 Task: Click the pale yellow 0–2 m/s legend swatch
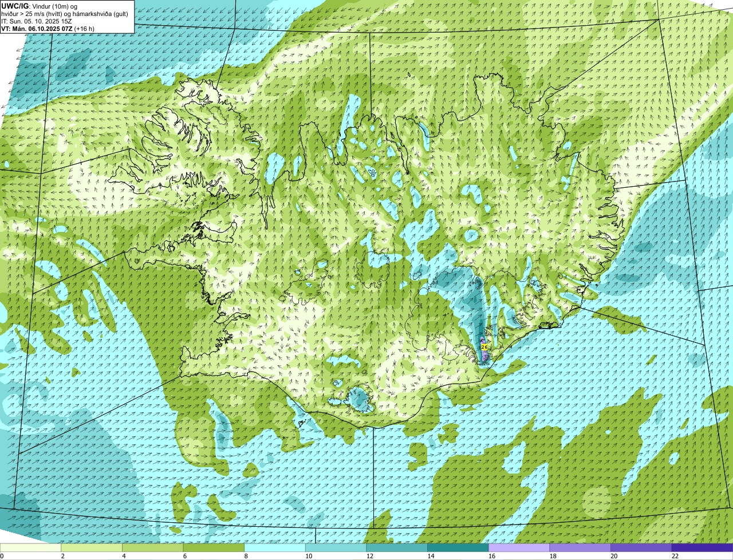pyautogui.click(x=30, y=547)
